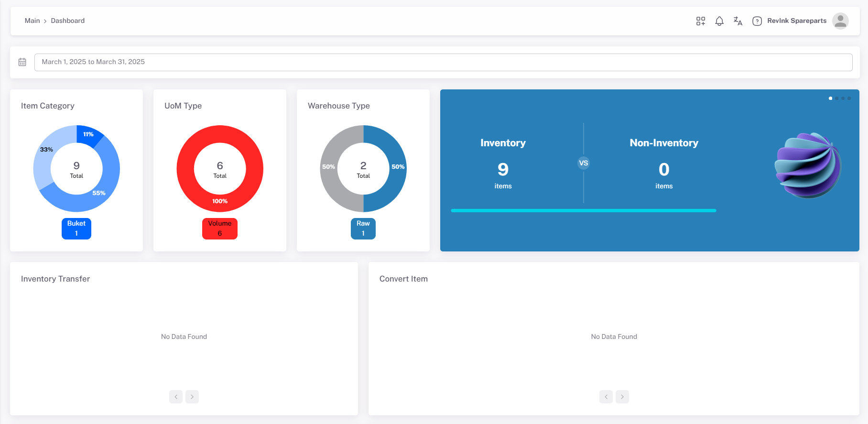Open the apps grid shortcut icon

point(701,21)
